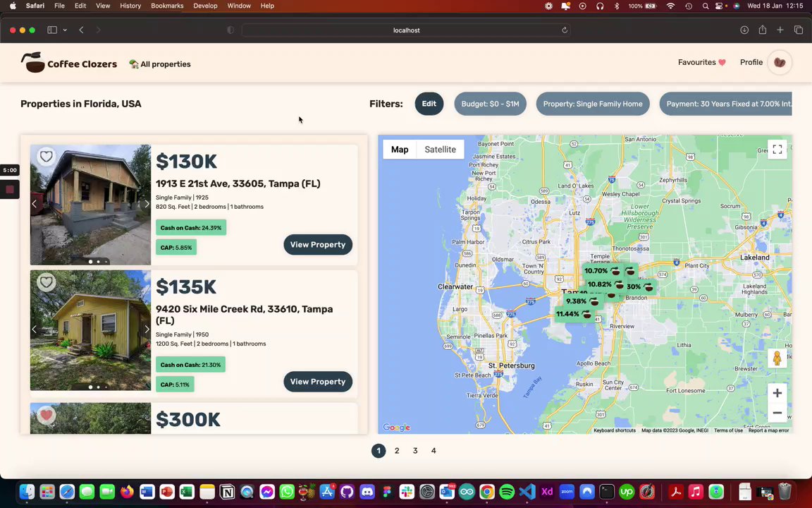Screen dimensions: 812x508
Task: Zoom out on the map
Action: [x=777, y=413]
